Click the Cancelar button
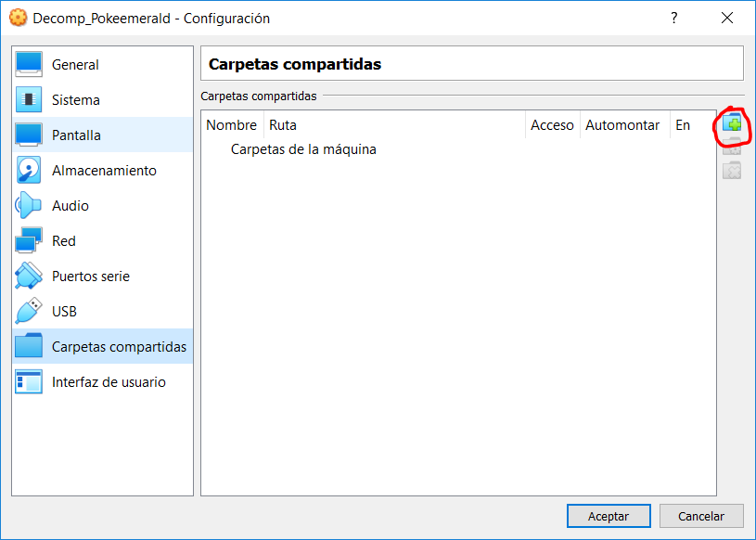Viewport: 756px width, 540px height. coord(701,516)
